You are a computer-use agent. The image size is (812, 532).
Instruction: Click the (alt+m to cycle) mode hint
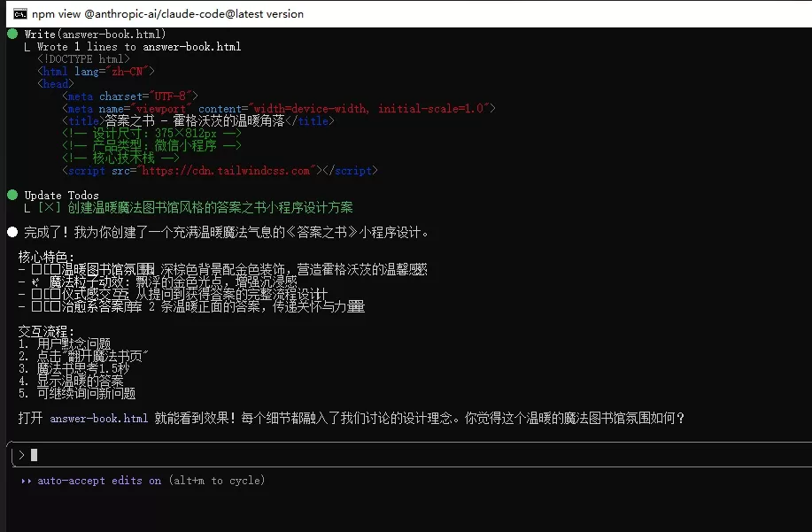[x=216, y=481]
